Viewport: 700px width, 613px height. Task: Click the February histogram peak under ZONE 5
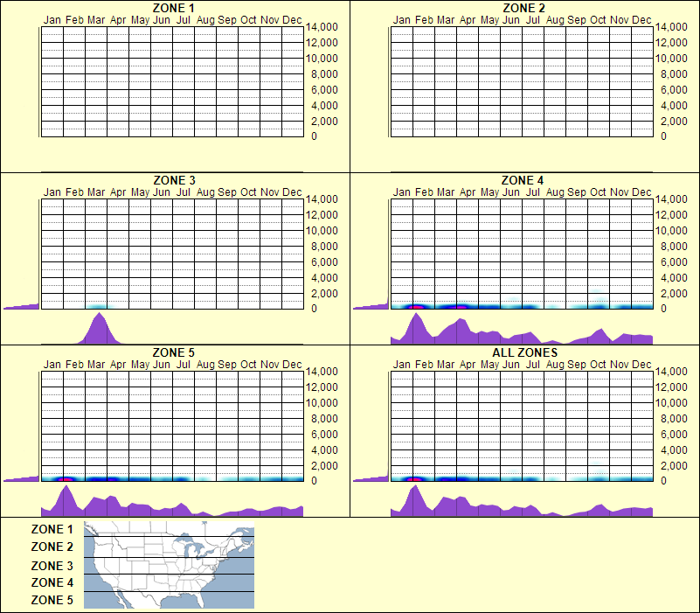click(x=66, y=502)
